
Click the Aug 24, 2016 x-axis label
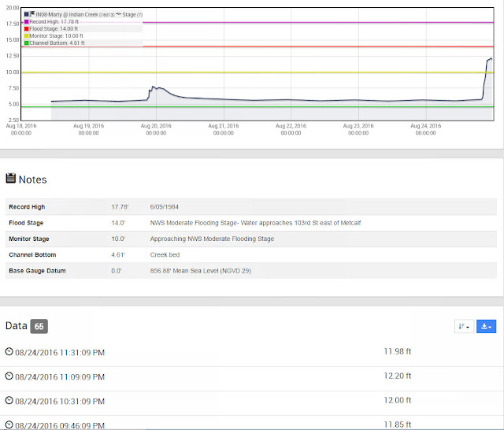pyautogui.click(x=425, y=129)
